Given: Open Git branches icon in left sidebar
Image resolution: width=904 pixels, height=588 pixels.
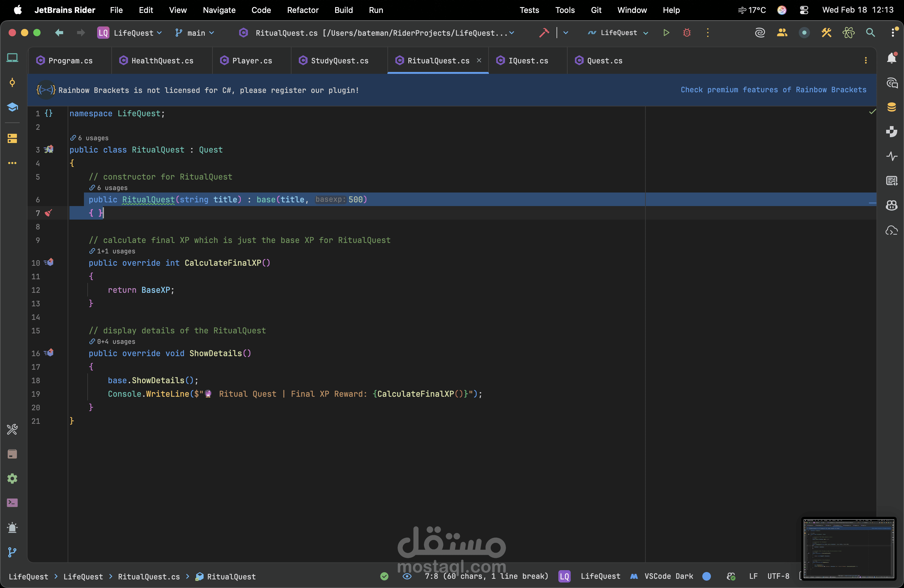Looking at the screenshot, I should tap(12, 552).
